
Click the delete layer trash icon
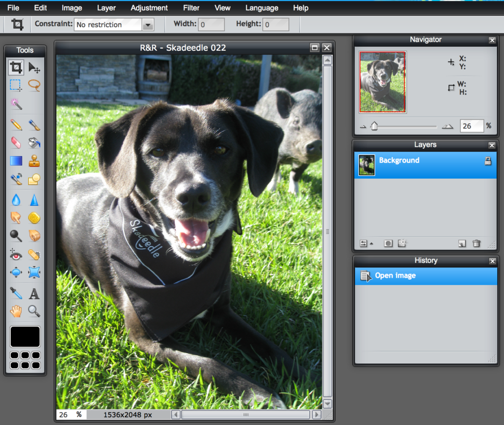point(476,243)
